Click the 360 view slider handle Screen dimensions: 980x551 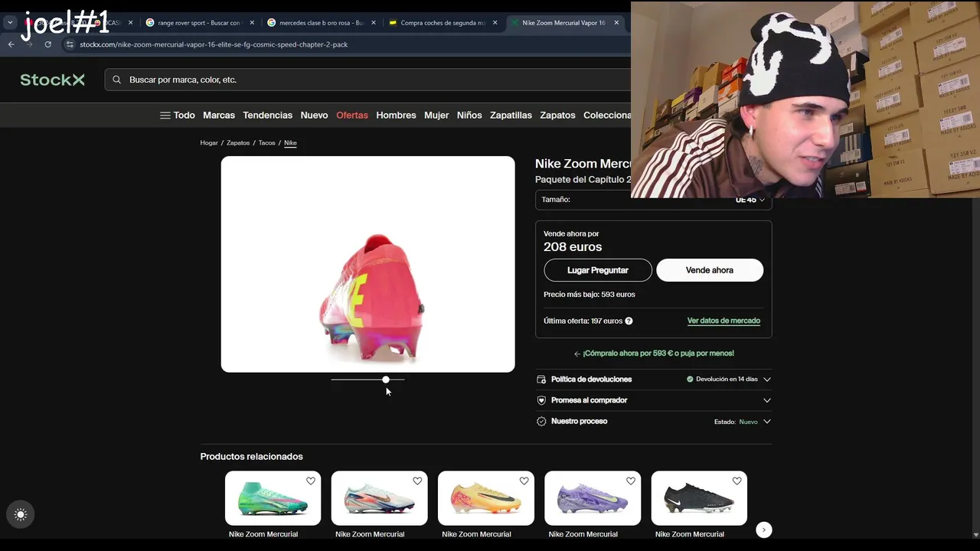click(386, 380)
